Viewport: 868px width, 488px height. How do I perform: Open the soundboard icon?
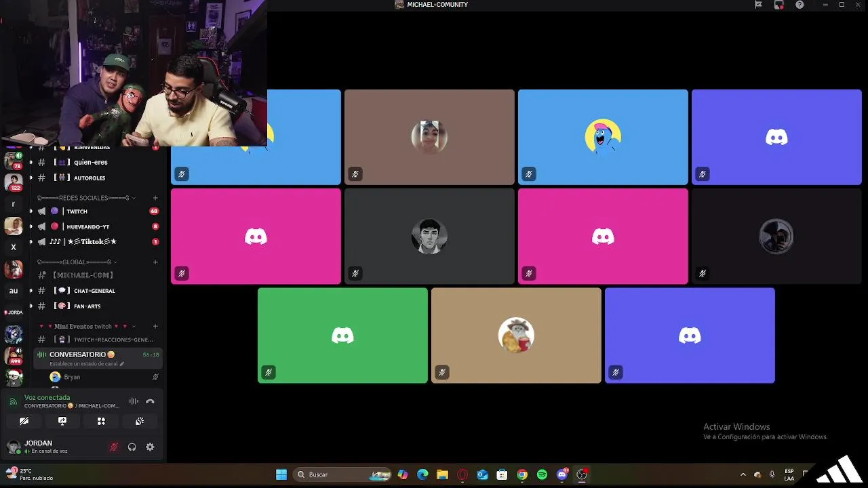[140, 421]
